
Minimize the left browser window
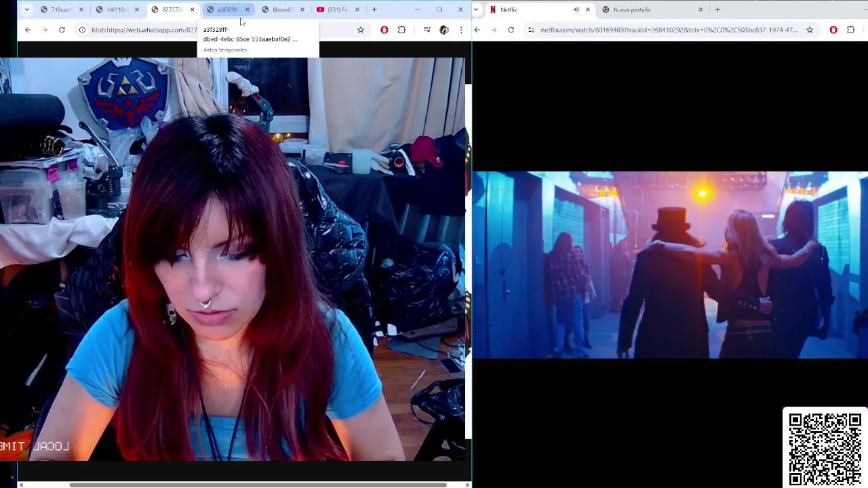pos(417,9)
